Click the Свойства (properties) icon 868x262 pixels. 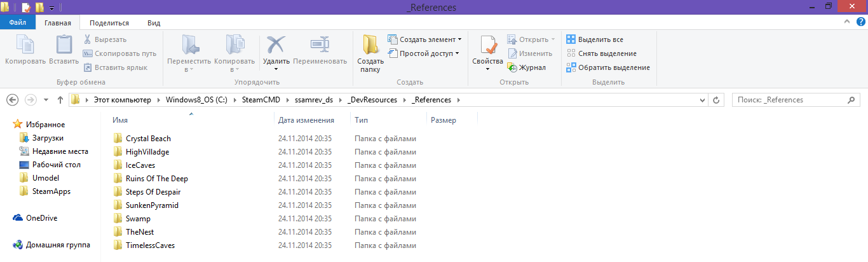point(487,45)
